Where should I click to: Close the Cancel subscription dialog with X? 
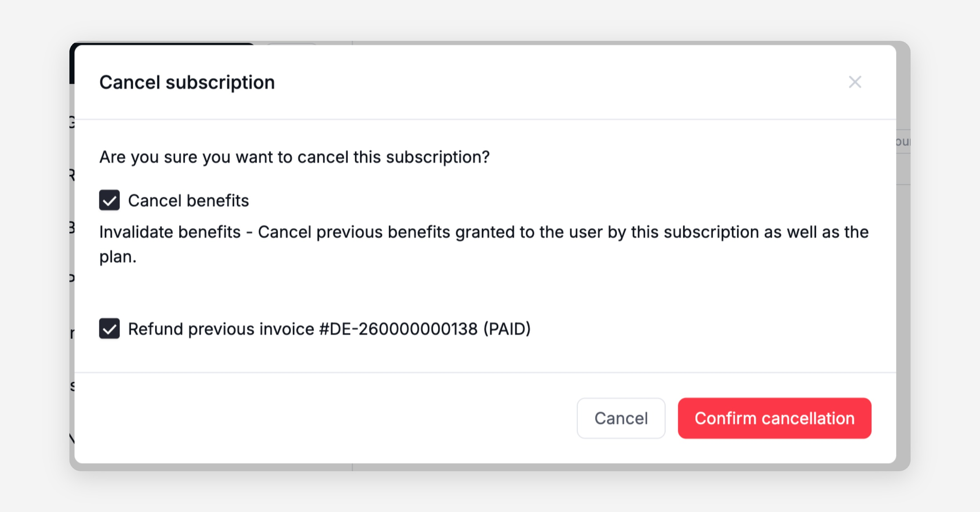(855, 82)
